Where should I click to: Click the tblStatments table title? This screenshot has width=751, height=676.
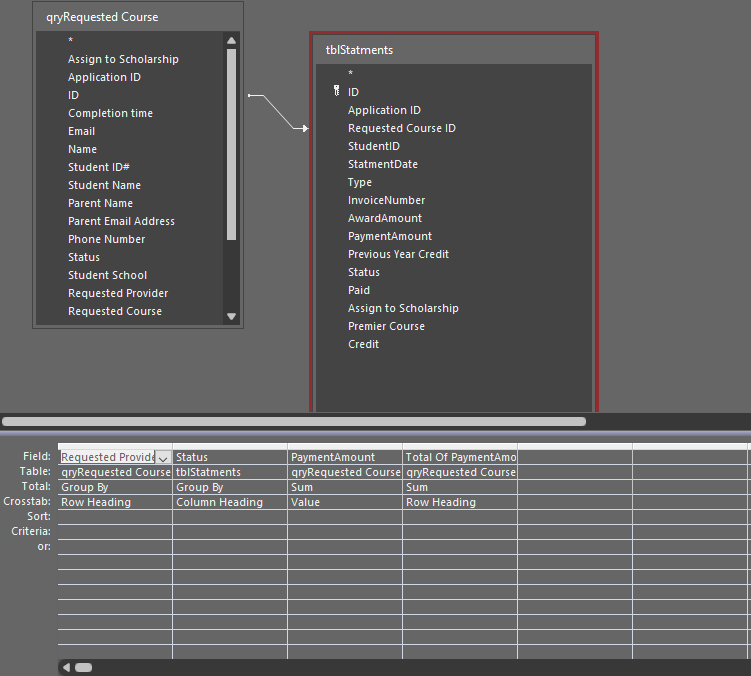(359, 50)
